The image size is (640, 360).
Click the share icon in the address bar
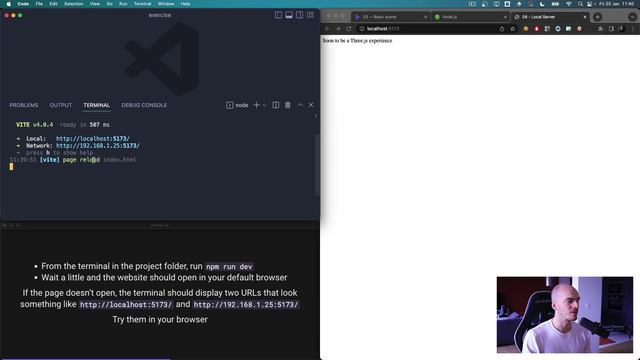pyautogui.click(x=502, y=29)
